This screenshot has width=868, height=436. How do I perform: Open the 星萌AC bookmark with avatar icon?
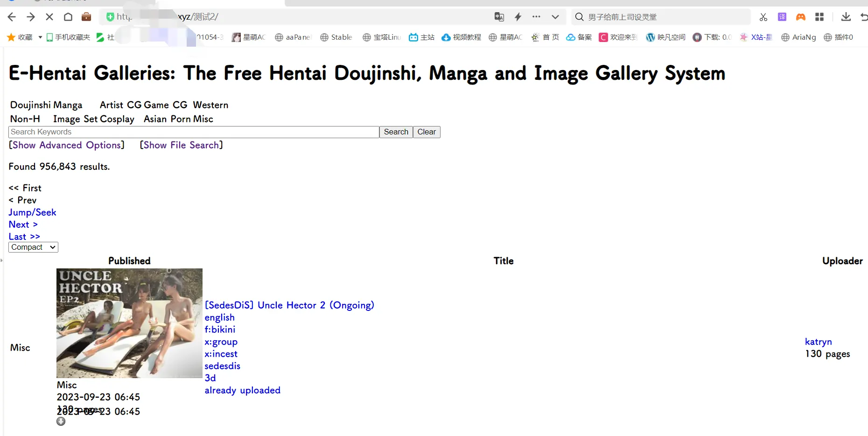[x=249, y=37]
